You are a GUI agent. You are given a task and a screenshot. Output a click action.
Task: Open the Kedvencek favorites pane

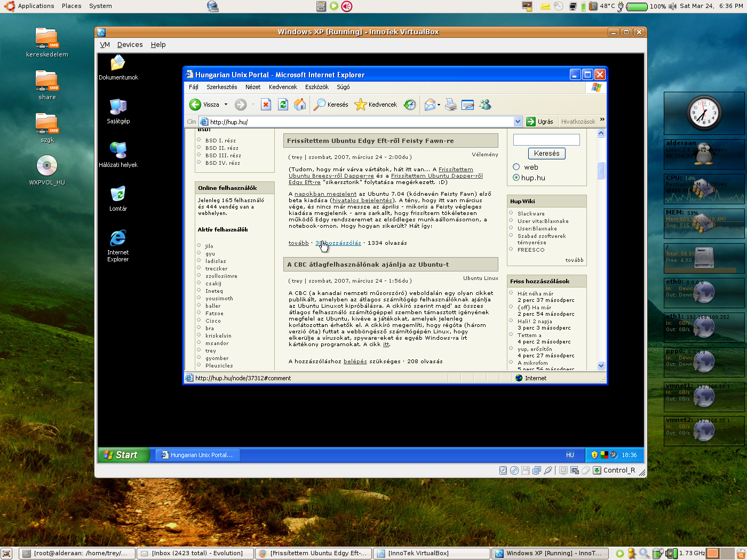[376, 105]
